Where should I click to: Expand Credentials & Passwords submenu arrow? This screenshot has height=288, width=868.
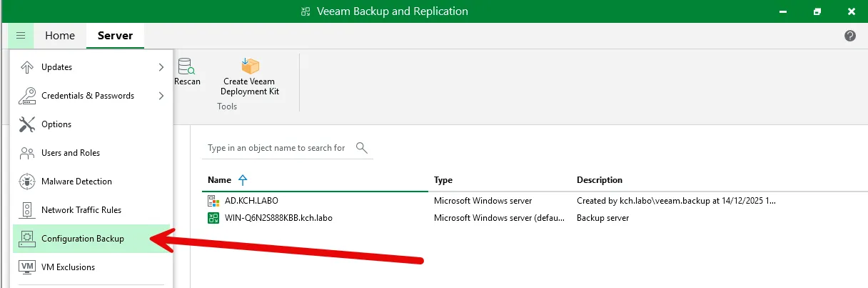[161, 96]
